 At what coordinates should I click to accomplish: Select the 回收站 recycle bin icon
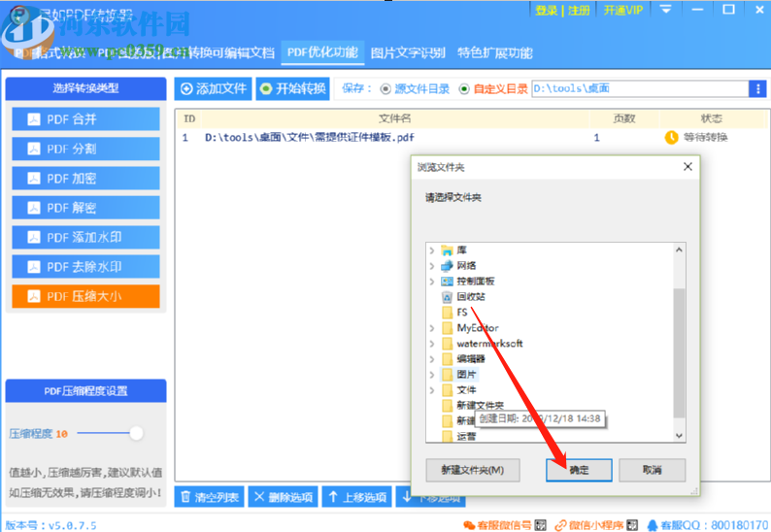coord(447,296)
